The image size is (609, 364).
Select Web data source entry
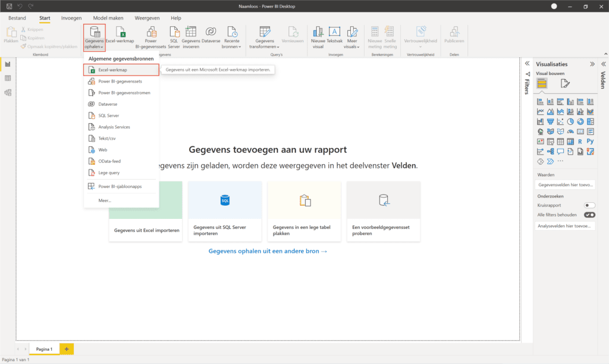[x=121, y=149]
